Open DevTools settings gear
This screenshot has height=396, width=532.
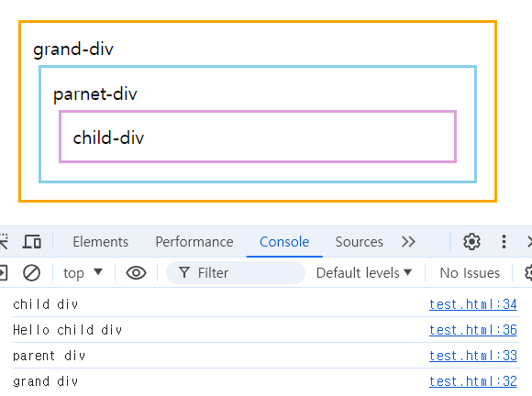pyautogui.click(x=471, y=242)
